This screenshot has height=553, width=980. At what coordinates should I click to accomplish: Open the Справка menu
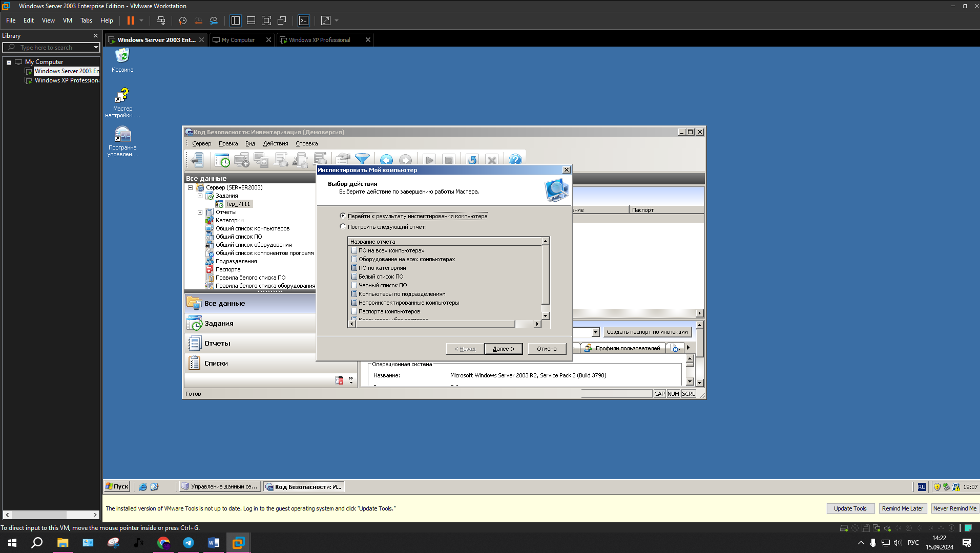tap(306, 143)
